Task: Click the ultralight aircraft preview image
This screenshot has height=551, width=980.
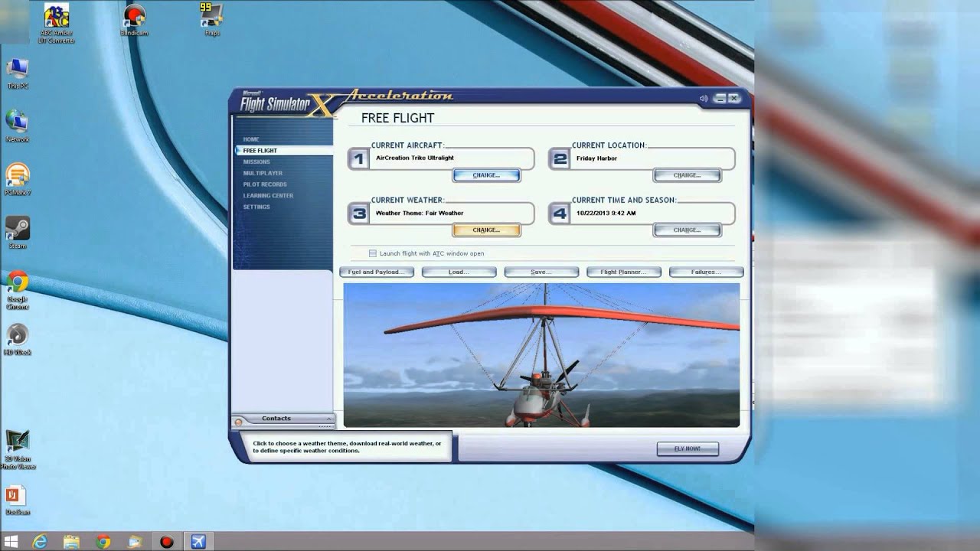Action: [x=541, y=355]
